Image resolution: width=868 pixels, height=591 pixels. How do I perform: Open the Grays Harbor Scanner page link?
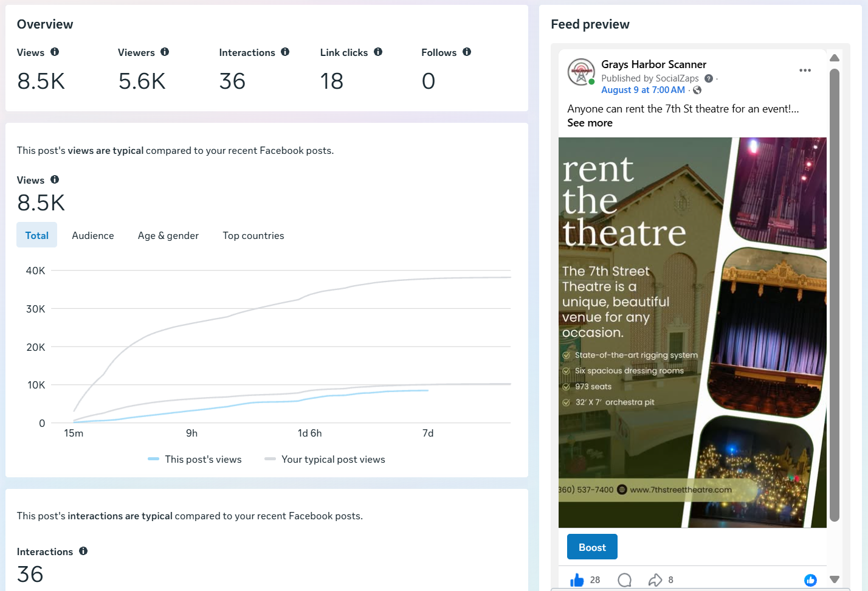tap(653, 64)
